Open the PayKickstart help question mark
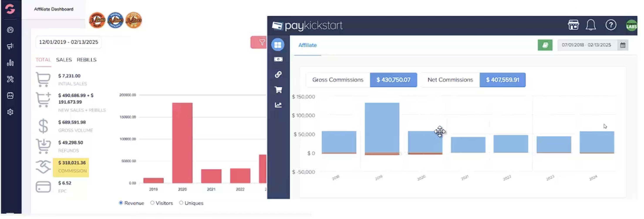This screenshot has height=219, width=644. pos(611,25)
